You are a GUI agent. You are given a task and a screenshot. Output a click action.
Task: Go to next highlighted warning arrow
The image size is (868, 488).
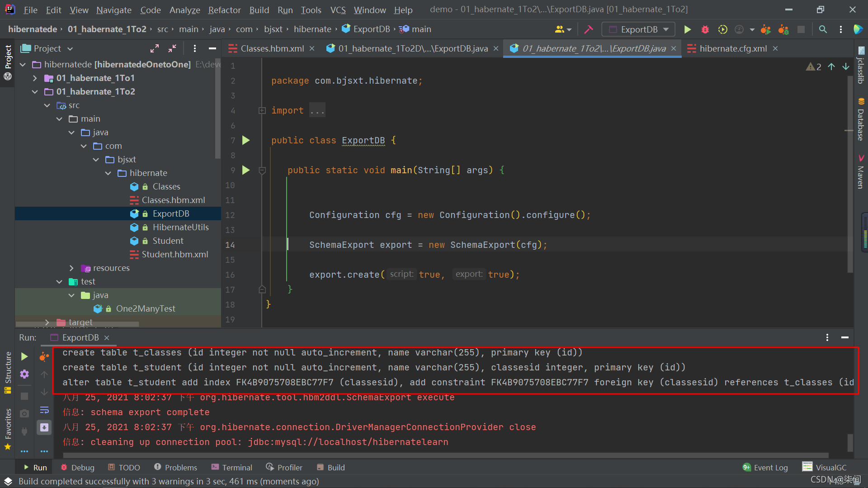(x=845, y=66)
